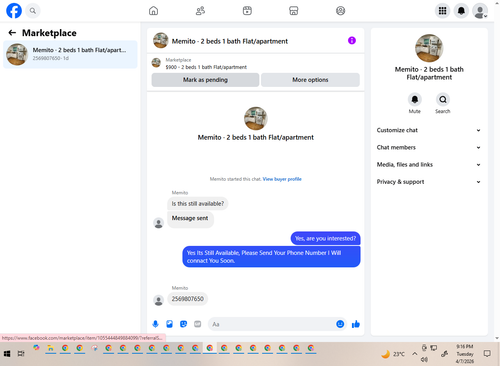
Task: Open the emoji picker in message box
Action: click(x=340, y=324)
